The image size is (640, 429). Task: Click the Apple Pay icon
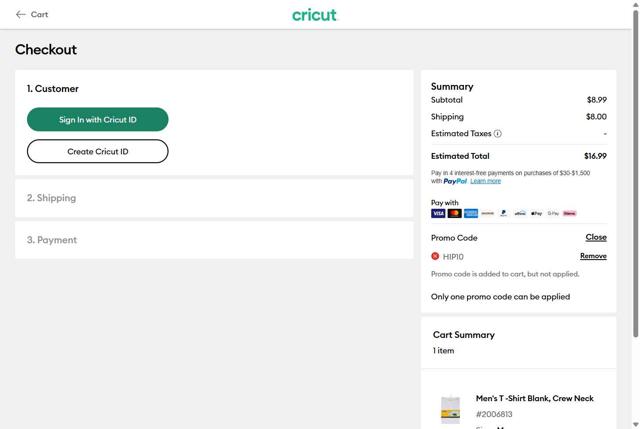pos(537,213)
